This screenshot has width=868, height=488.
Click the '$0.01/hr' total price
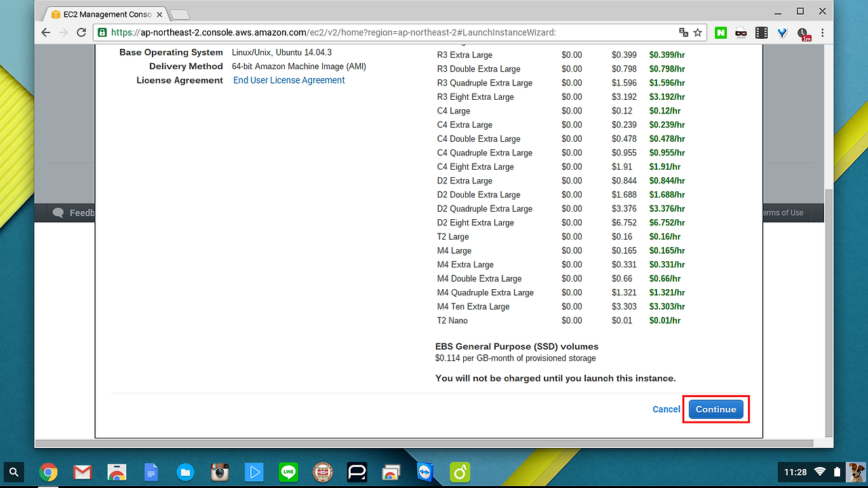pos(665,320)
